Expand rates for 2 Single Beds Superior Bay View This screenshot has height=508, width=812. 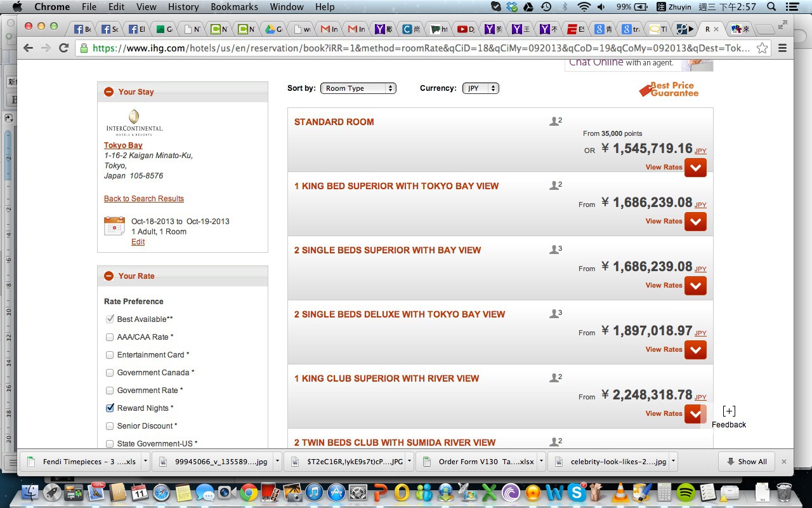(695, 286)
